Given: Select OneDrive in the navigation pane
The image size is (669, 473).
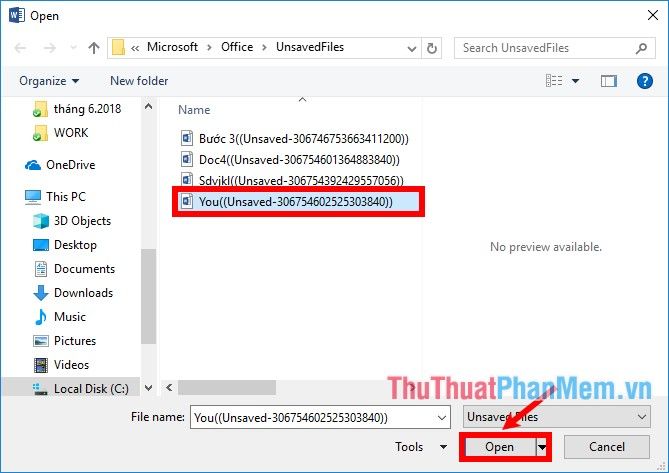Looking at the screenshot, I should pos(60,165).
